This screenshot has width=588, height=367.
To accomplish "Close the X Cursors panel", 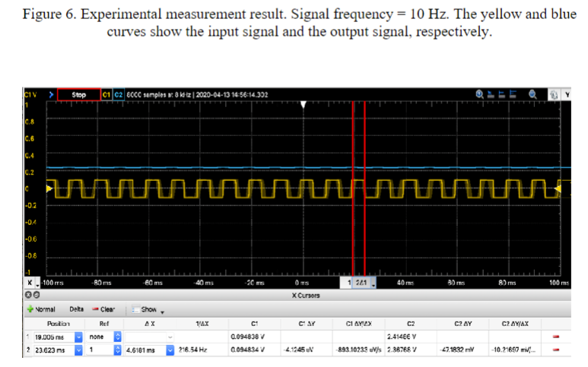I will pos(28,295).
